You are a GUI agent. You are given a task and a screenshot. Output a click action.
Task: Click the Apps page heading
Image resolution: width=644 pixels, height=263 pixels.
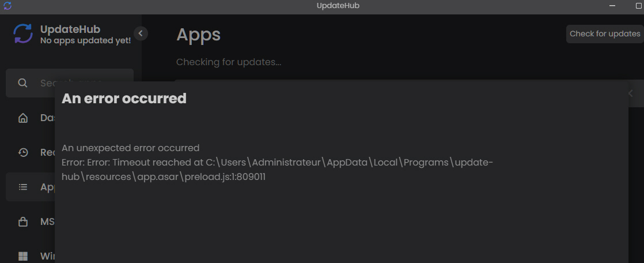tap(198, 35)
